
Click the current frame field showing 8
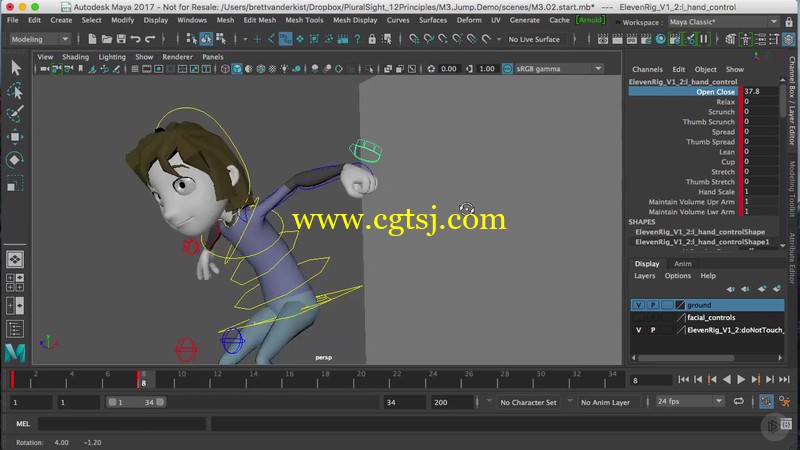tap(650, 380)
